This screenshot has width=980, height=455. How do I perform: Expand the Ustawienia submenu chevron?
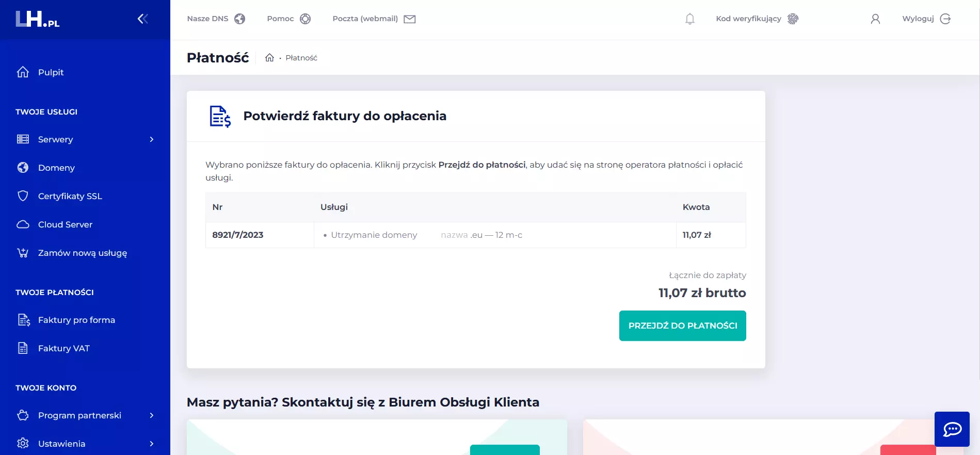[152, 444]
